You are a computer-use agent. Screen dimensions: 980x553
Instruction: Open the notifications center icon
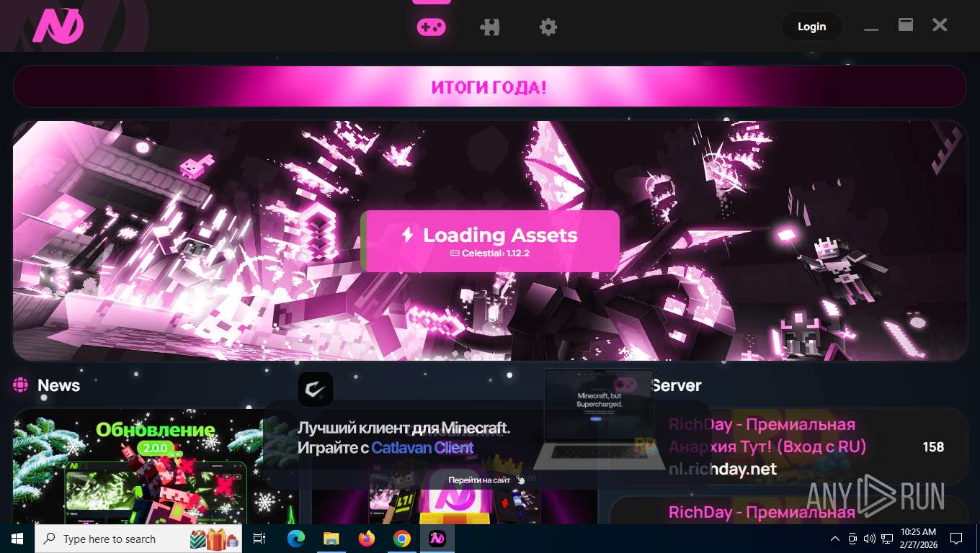coord(956,539)
